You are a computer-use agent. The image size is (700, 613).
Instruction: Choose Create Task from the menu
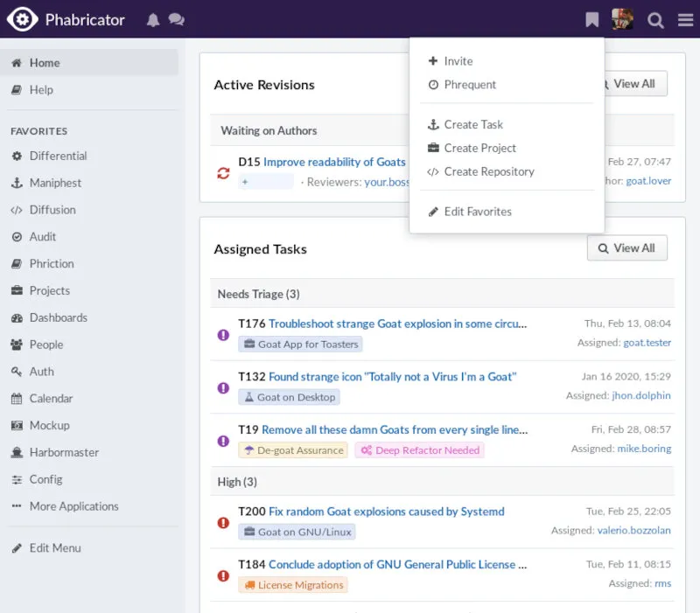coord(473,124)
